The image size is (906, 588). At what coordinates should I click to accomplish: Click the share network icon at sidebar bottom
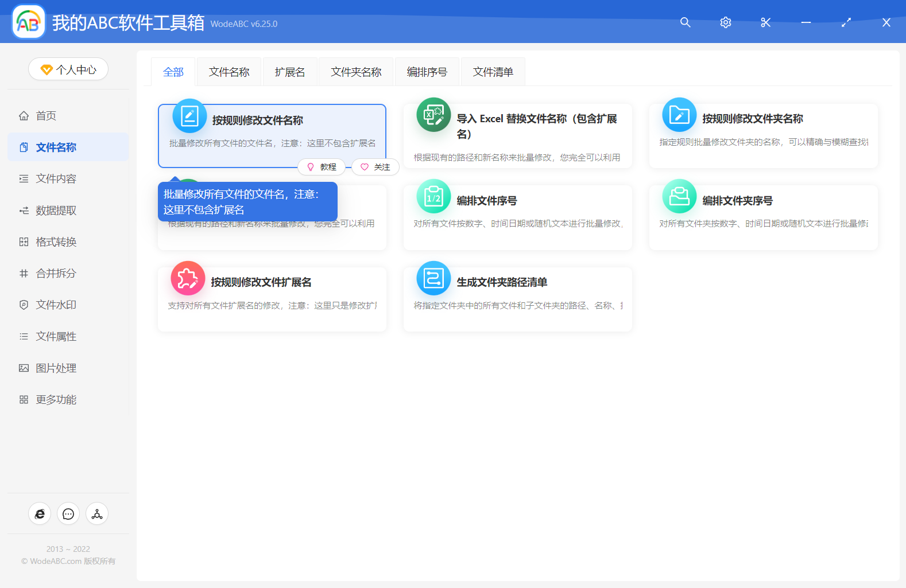[x=97, y=514]
